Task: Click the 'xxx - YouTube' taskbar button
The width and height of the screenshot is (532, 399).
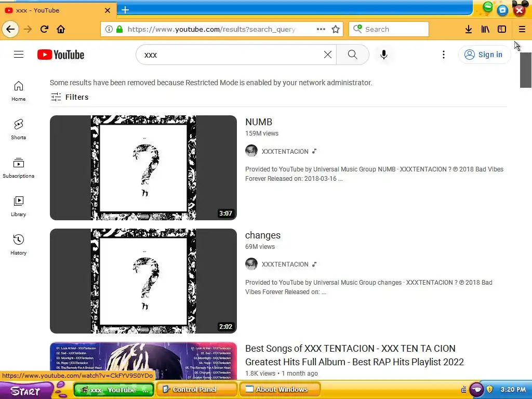Action: [x=114, y=390]
